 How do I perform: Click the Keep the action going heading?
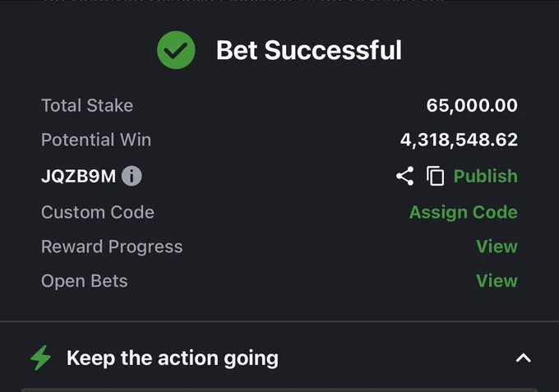pos(173,358)
